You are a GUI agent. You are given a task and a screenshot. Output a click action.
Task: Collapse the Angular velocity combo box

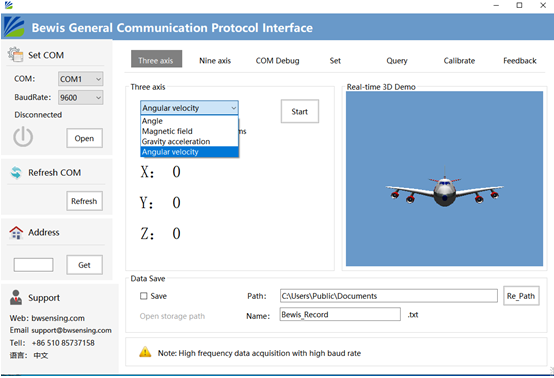click(189, 108)
